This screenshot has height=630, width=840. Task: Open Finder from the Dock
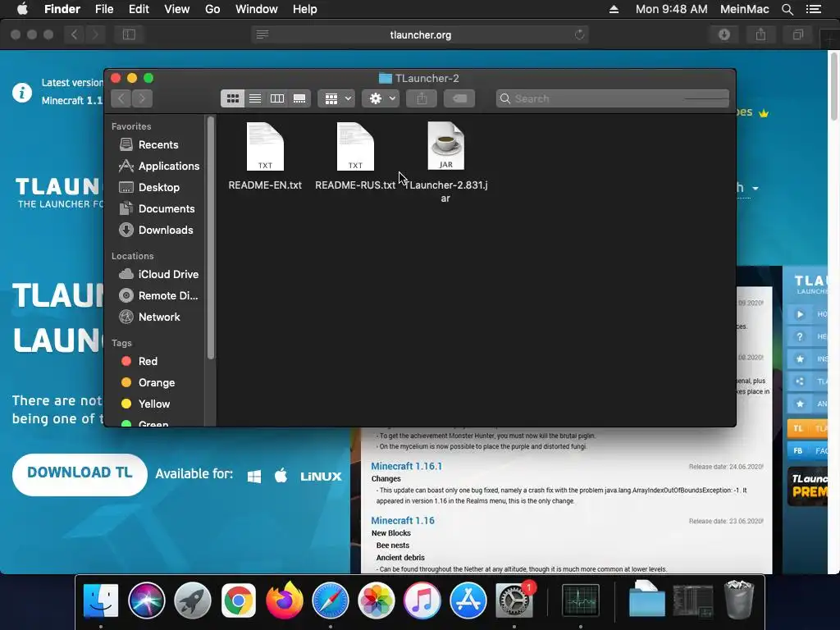[x=101, y=600]
